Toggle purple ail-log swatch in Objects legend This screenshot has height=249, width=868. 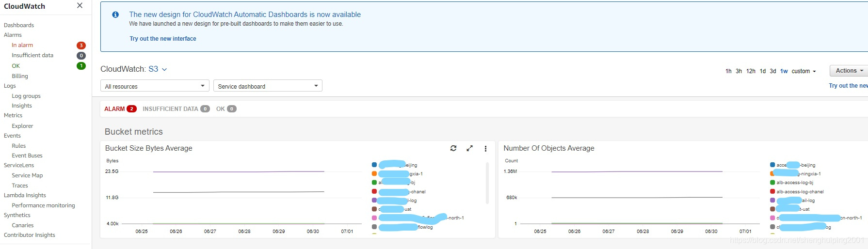point(772,200)
